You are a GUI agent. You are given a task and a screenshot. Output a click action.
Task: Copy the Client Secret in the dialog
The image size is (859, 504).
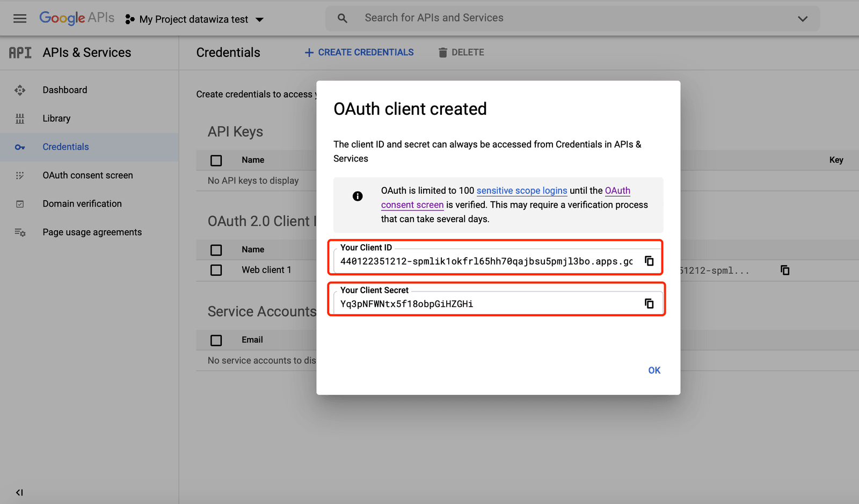[x=649, y=304]
